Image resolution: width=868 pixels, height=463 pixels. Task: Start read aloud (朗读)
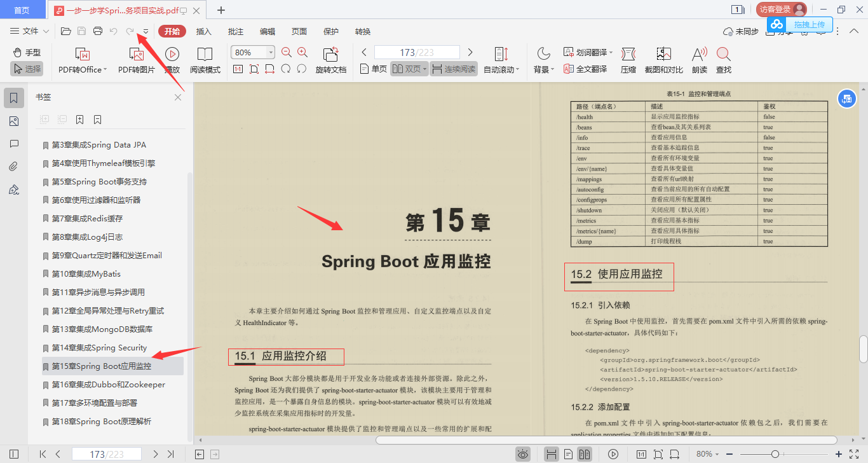click(700, 61)
